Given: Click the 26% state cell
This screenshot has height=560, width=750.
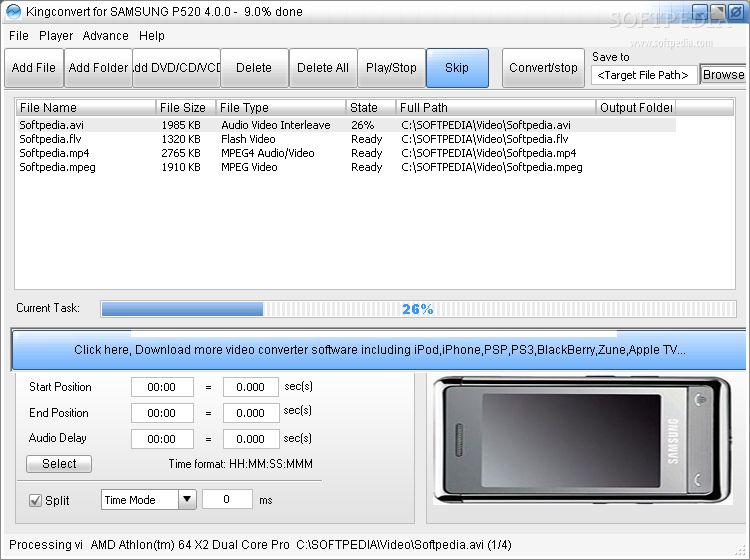Looking at the screenshot, I should [x=363, y=125].
